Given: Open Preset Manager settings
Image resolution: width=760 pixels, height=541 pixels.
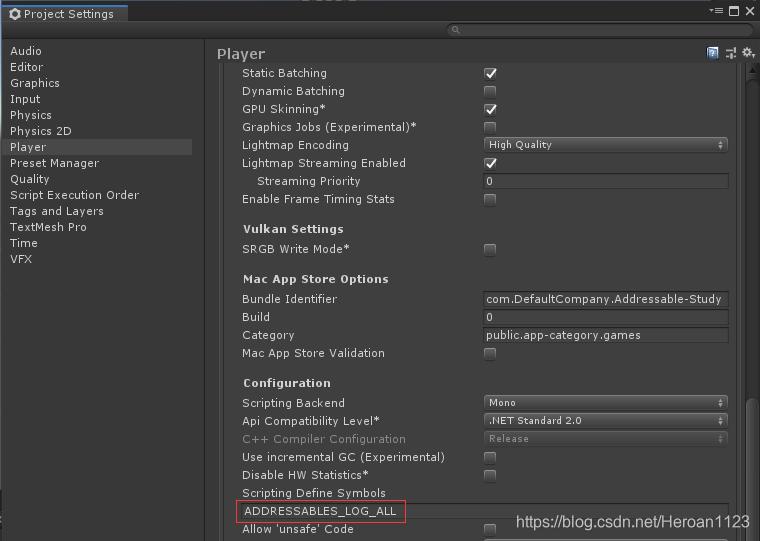Looking at the screenshot, I should [x=54, y=163].
